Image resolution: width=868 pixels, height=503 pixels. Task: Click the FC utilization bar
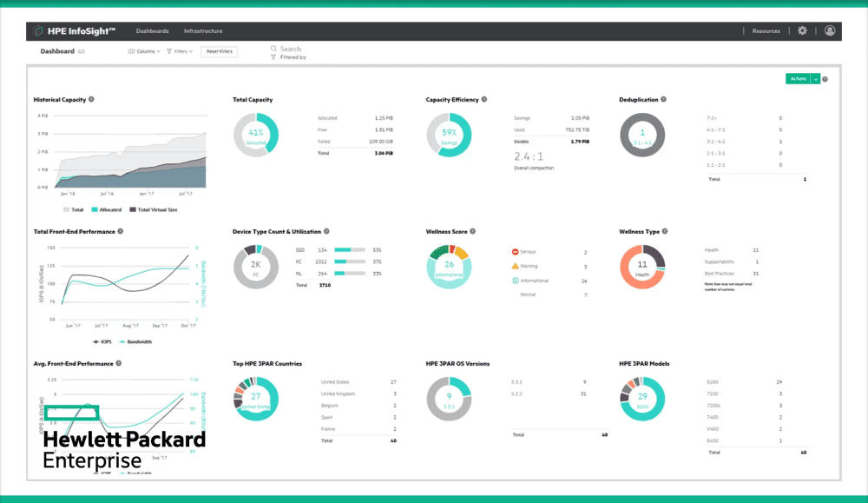point(350,261)
